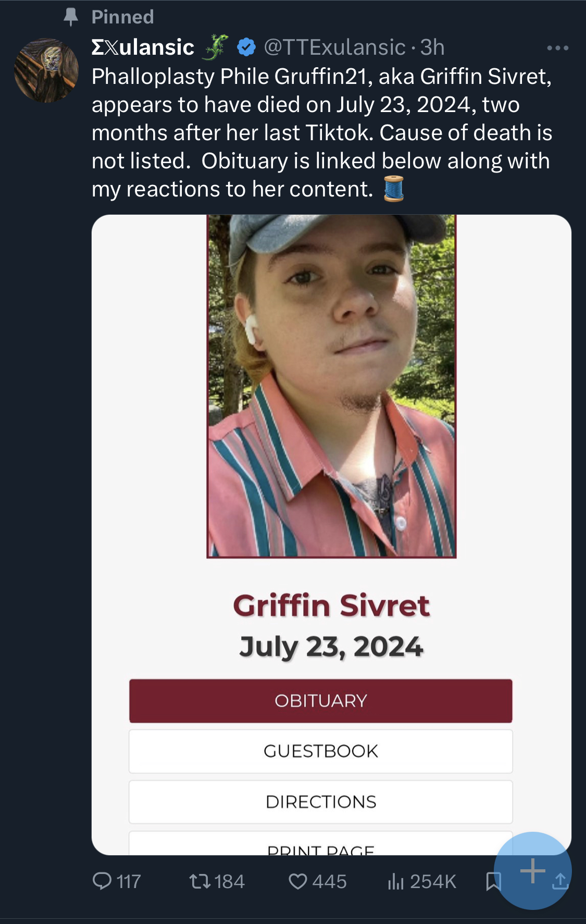Select the GUESTBOOK tab button
This screenshot has width=586, height=924.
click(321, 751)
